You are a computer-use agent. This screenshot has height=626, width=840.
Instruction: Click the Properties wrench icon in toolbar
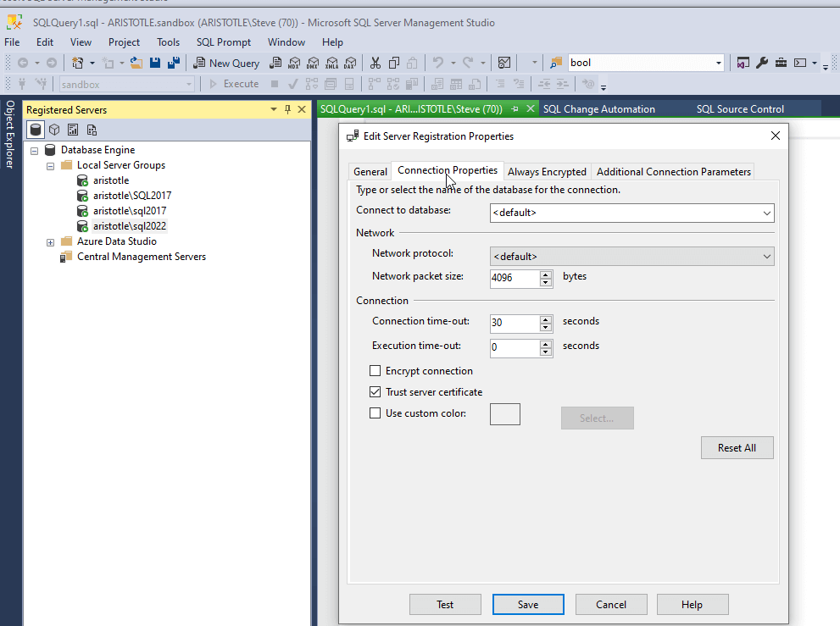coord(762,63)
